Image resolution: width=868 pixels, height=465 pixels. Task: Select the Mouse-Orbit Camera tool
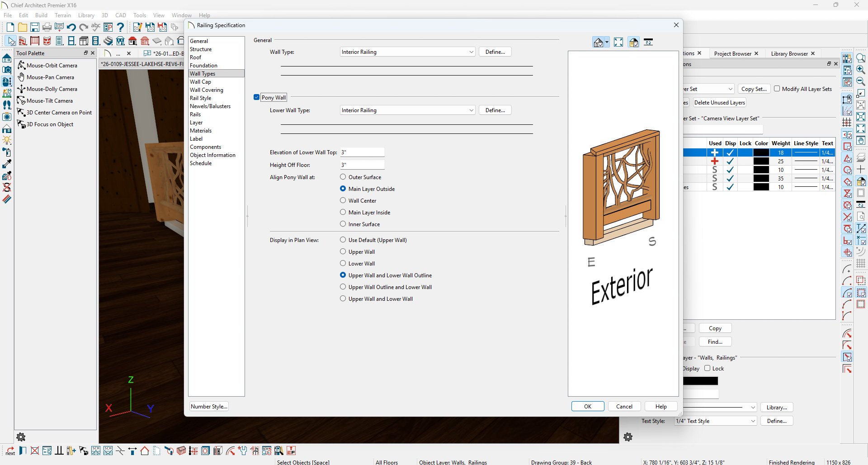(x=52, y=66)
